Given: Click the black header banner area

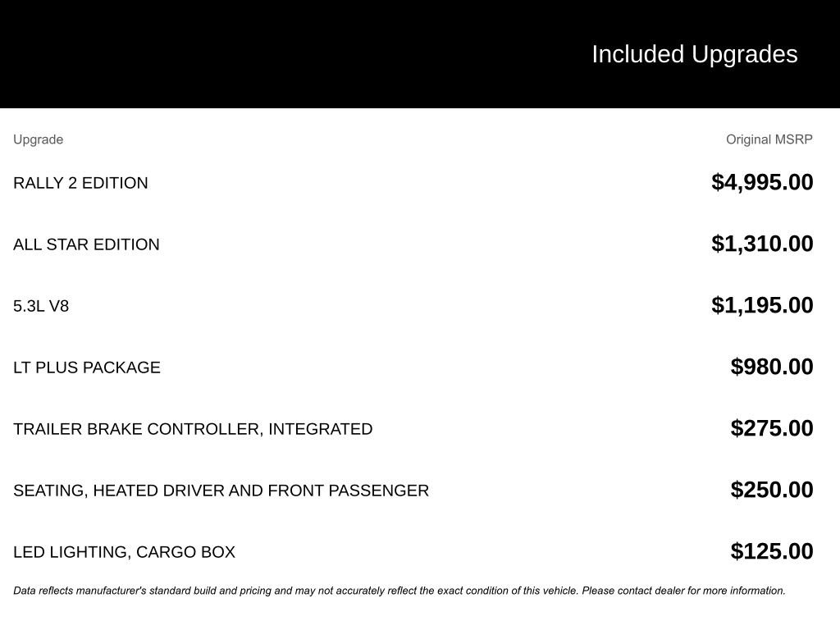Looking at the screenshot, I should click(420, 54).
